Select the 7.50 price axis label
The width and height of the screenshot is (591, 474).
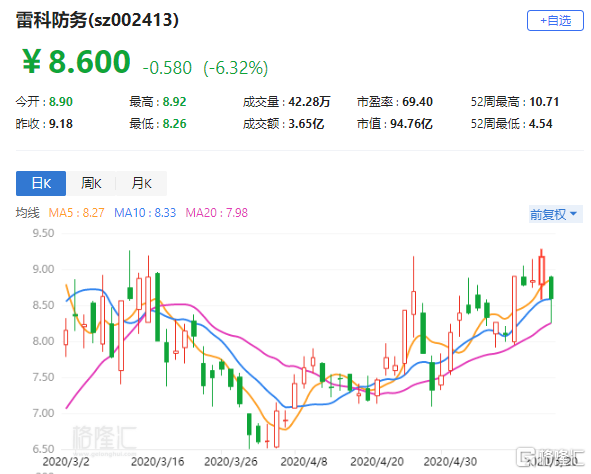[43, 377]
